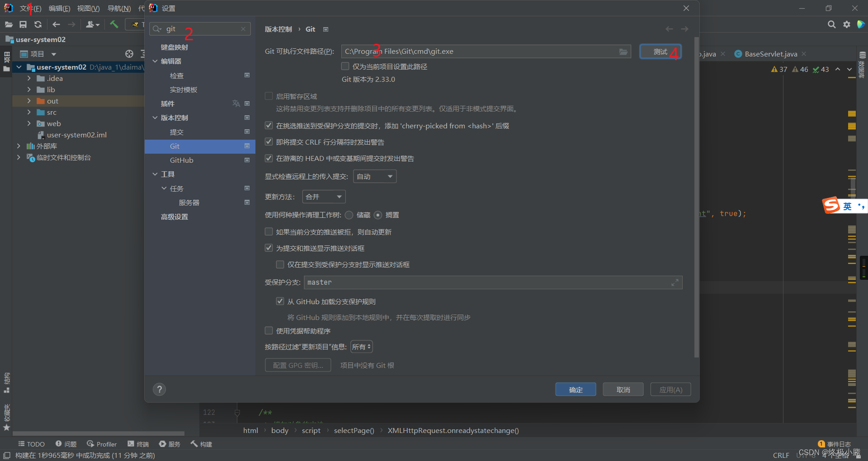Open the 项目 view dropdown arrow

54,54
